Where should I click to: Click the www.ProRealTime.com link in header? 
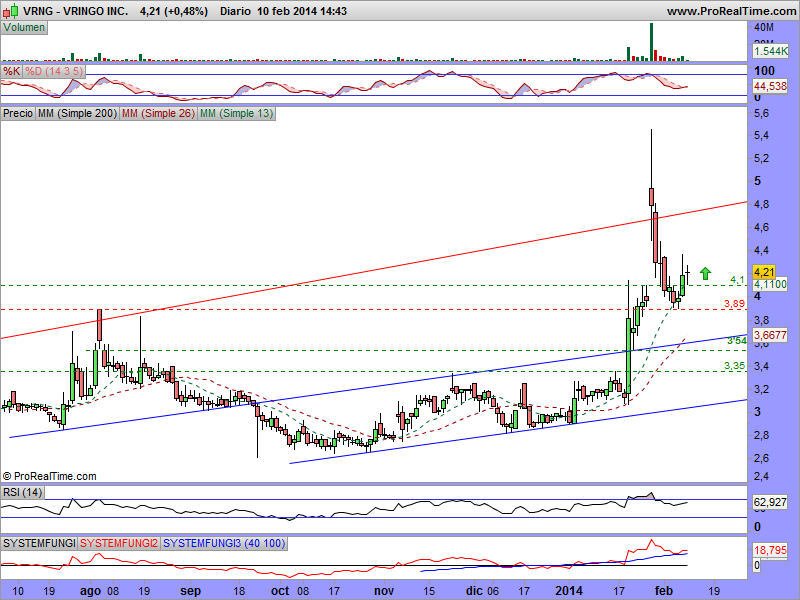click(729, 11)
